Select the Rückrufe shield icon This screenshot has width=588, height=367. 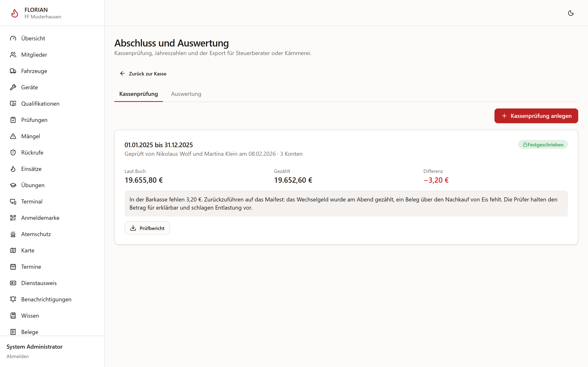pyautogui.click(x=13, y=153)
